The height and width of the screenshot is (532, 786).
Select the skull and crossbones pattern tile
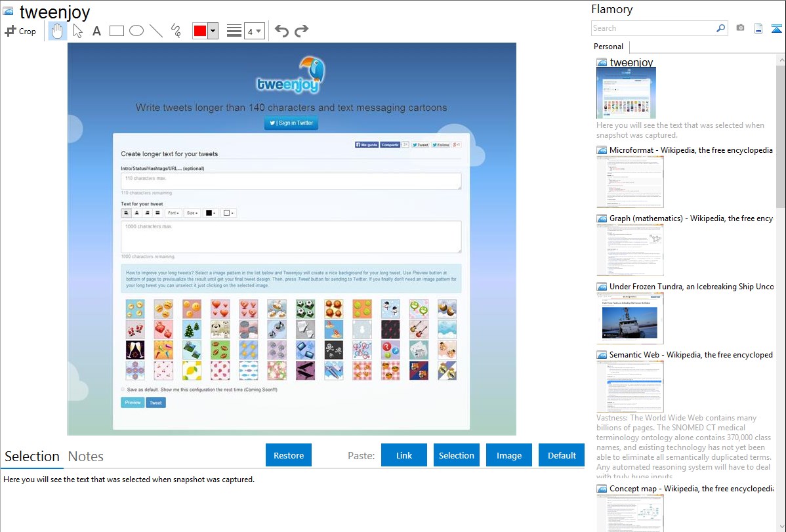click(333, 350)
